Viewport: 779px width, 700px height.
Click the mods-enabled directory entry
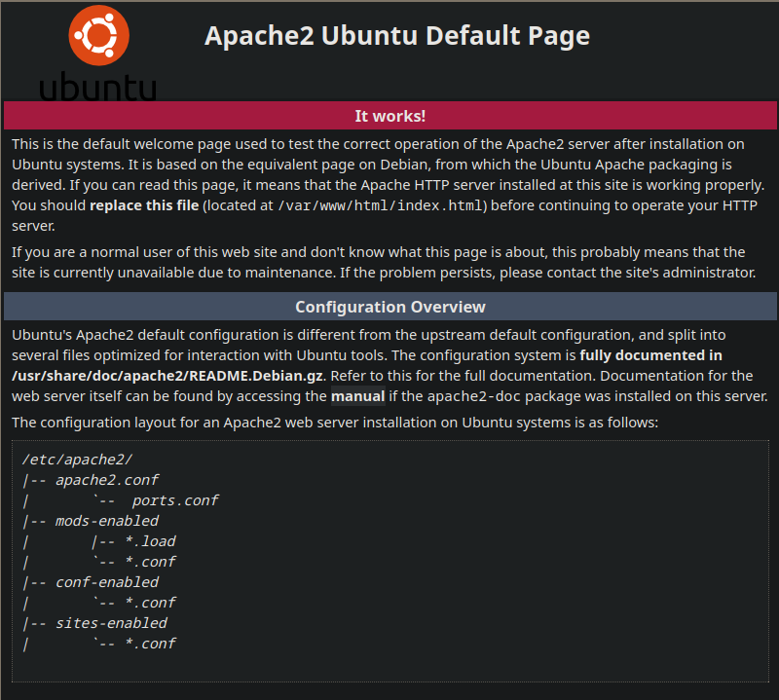coord(106,521)
